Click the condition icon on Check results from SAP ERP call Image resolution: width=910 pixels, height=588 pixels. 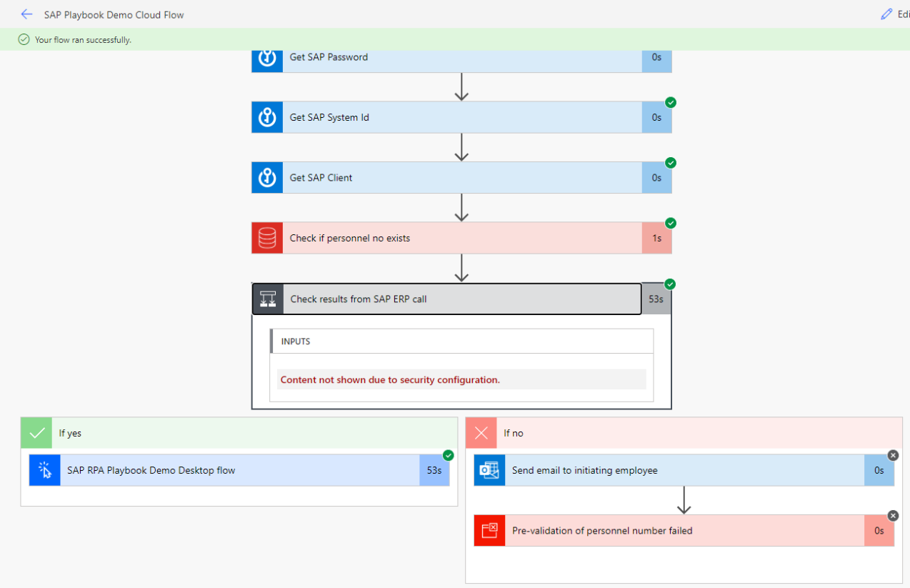[x=269, y=299]
